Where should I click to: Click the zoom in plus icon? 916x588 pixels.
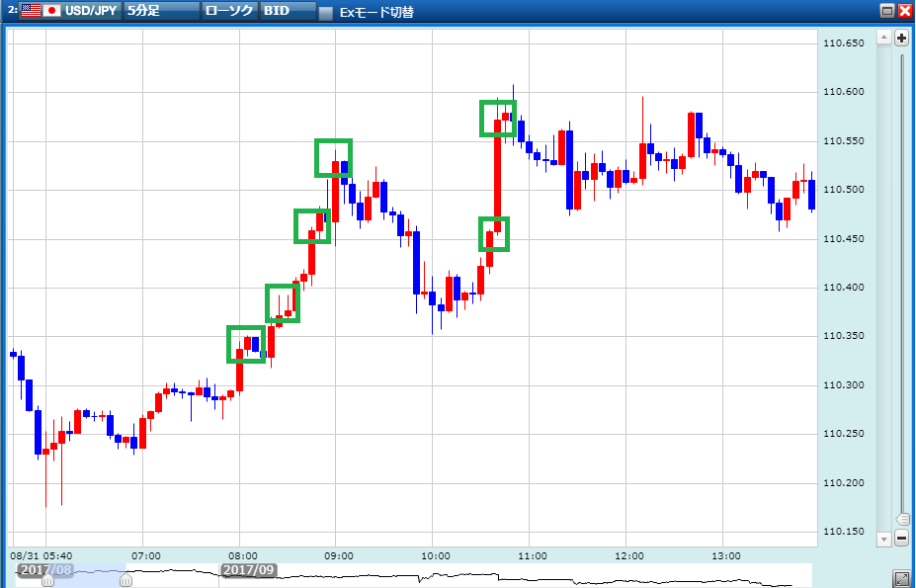(901, 39)
